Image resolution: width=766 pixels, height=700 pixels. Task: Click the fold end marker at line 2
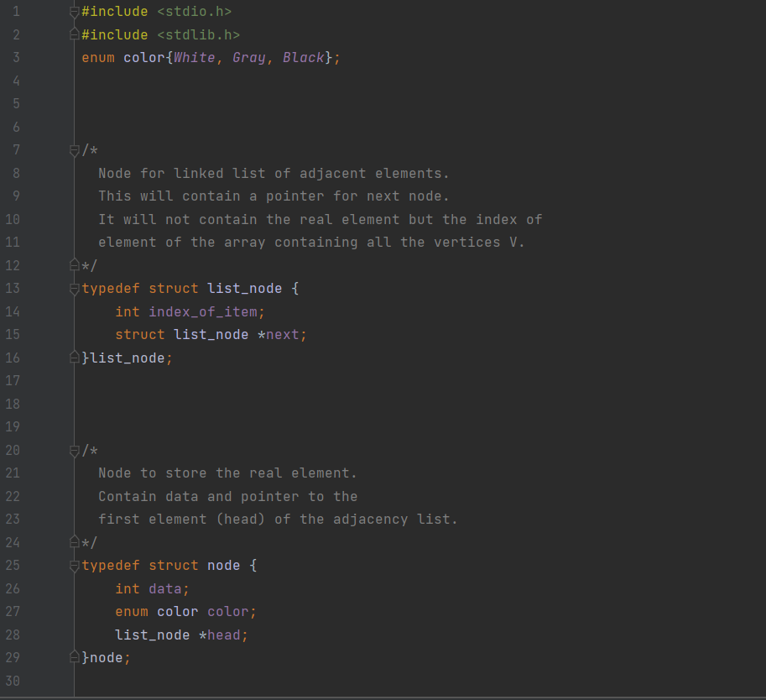[x=75, y=34]
